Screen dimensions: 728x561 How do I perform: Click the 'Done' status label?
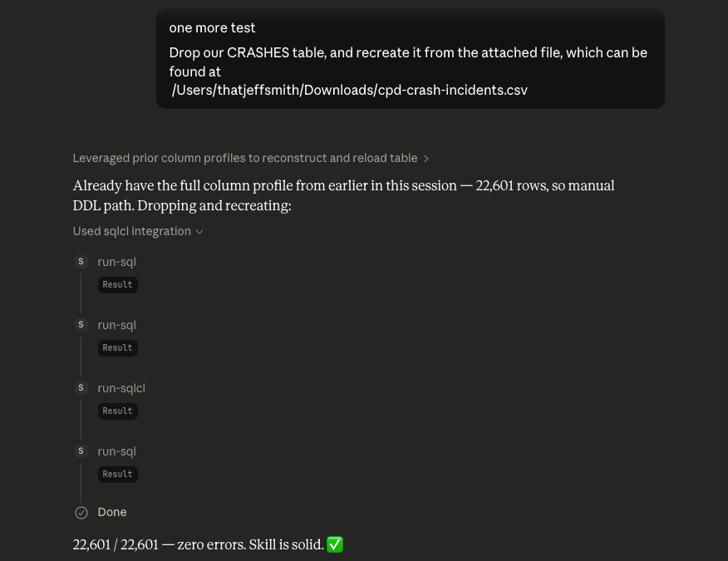click(112, 513)
